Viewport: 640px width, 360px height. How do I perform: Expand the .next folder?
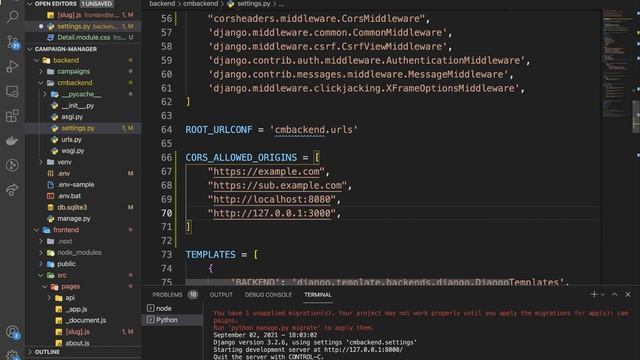pos(41,241)
